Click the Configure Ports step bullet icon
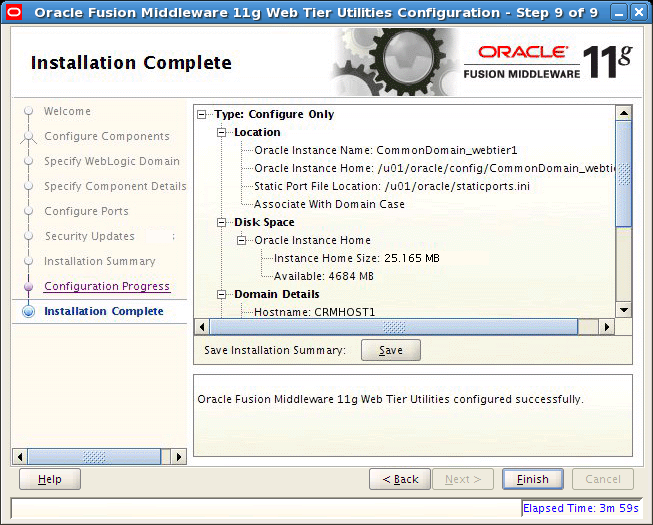The width and height of the screenshot is (653, 525). point(28,211)
